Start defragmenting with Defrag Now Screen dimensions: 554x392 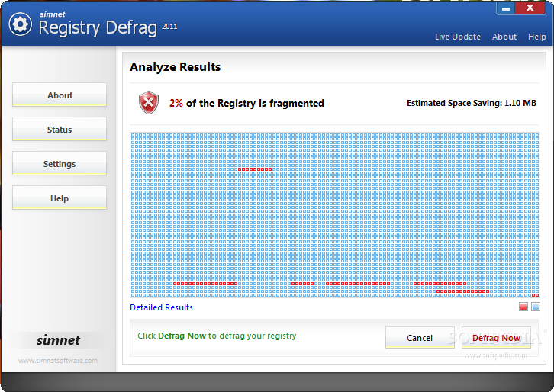pyautogui.click(x=496, y=338)
